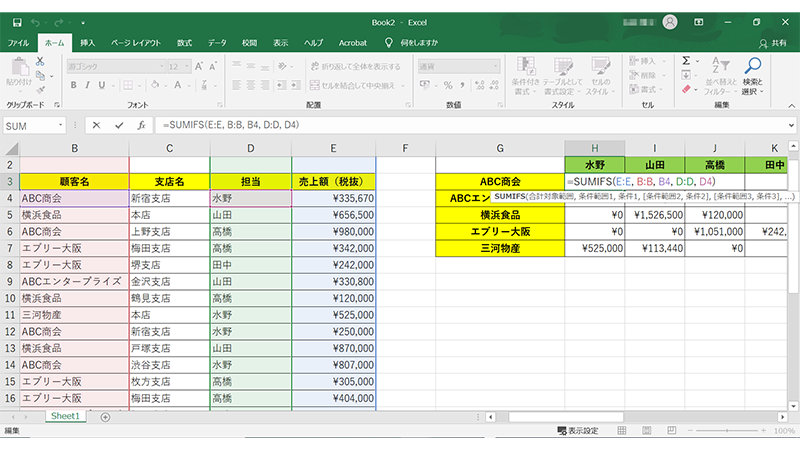Click the Increase Decimal icon

point(480,85)
